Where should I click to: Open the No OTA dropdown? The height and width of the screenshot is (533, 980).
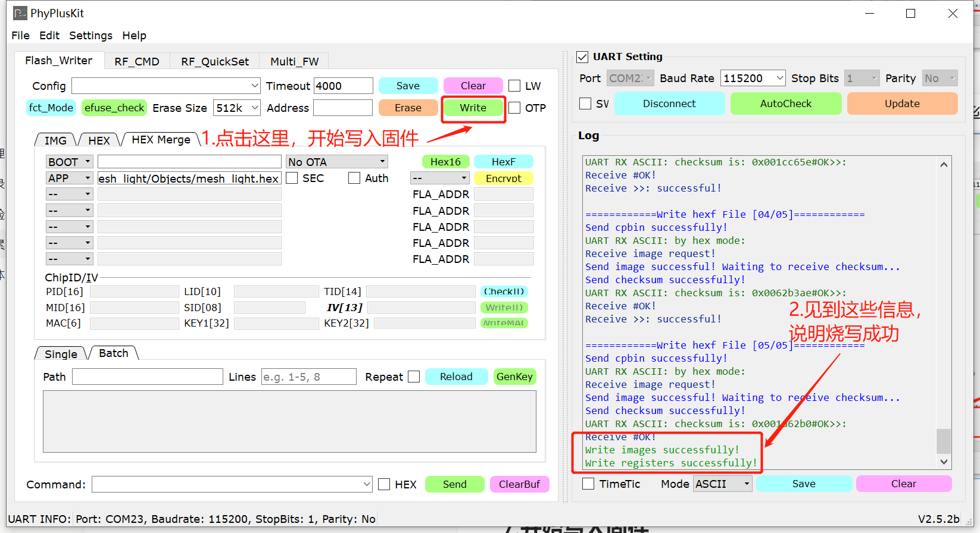point(337,162)
